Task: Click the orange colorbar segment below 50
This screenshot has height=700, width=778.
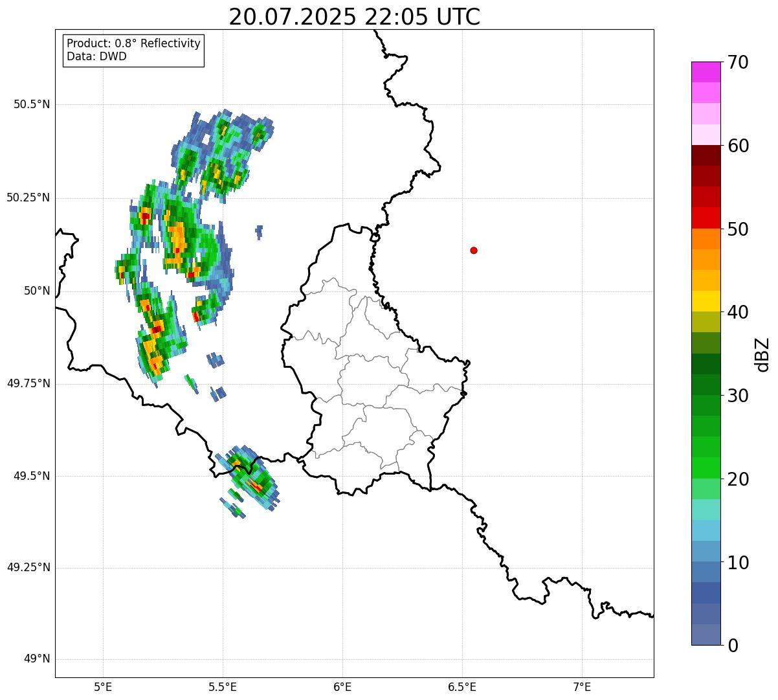Action: (706, 239)
